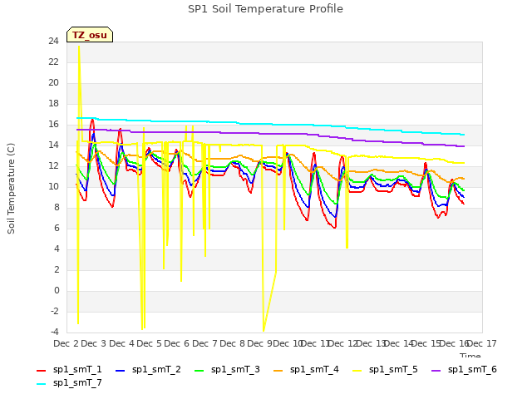Click the x-axis tick label Dec 17
532x399 pixels.
pyautogui.click(x=482, y=343)
